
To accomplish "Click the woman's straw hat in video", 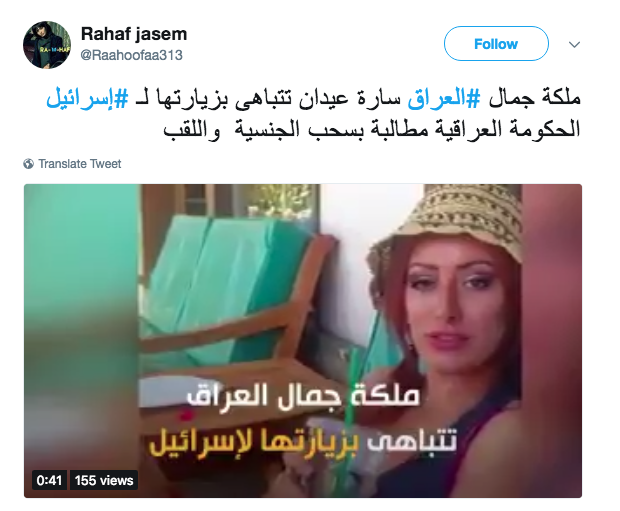I will click(447, 221).
